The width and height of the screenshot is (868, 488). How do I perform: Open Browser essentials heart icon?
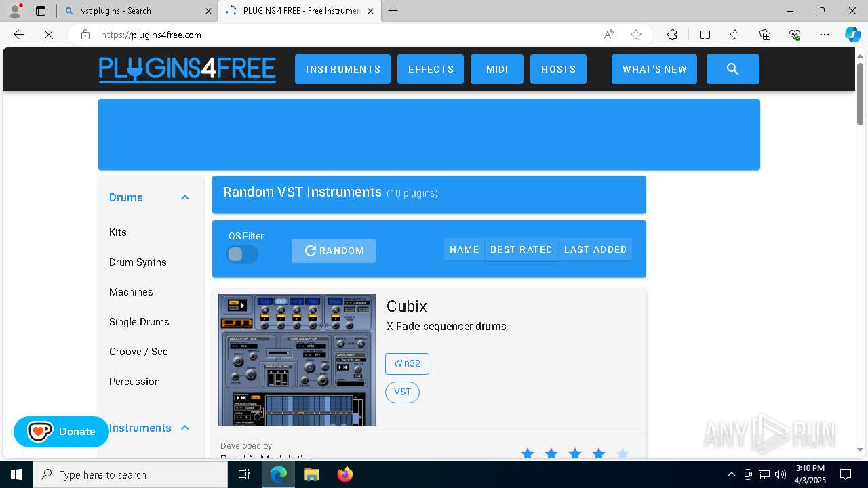[x=795, y=35]
